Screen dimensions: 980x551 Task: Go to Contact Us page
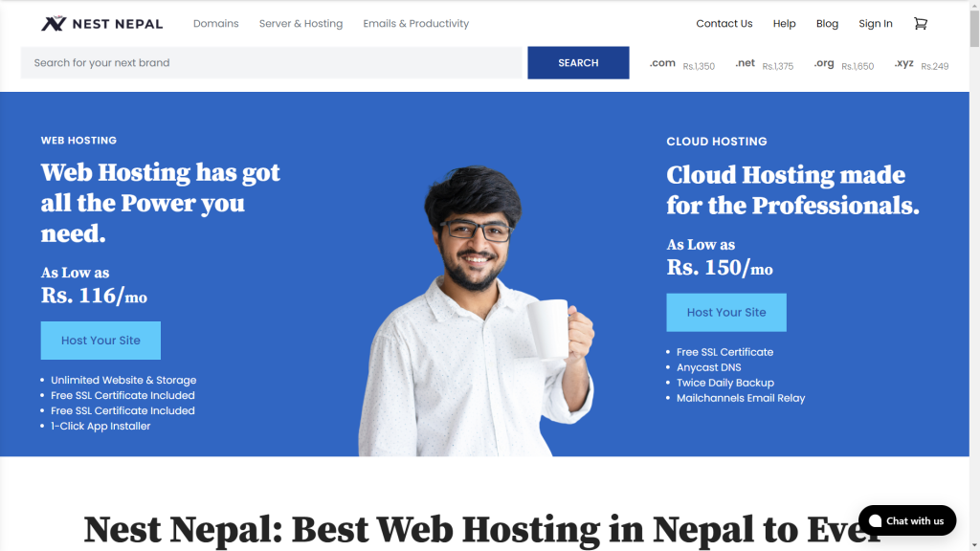724,24
